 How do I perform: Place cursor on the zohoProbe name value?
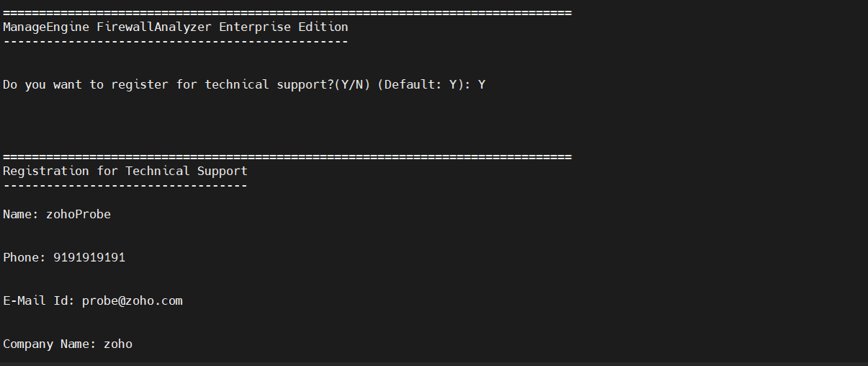78,215
